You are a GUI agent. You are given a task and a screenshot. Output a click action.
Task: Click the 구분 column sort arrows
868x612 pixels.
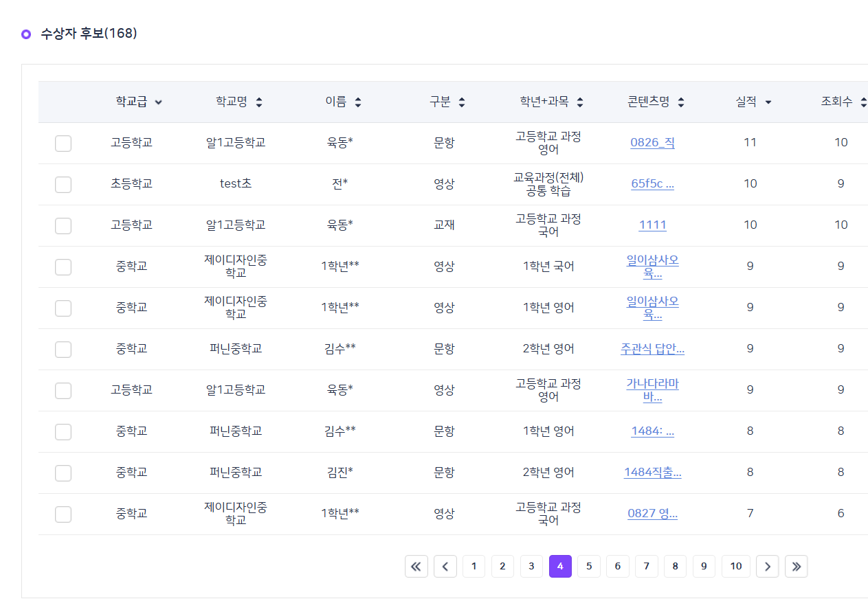click(x=461, y=102)
